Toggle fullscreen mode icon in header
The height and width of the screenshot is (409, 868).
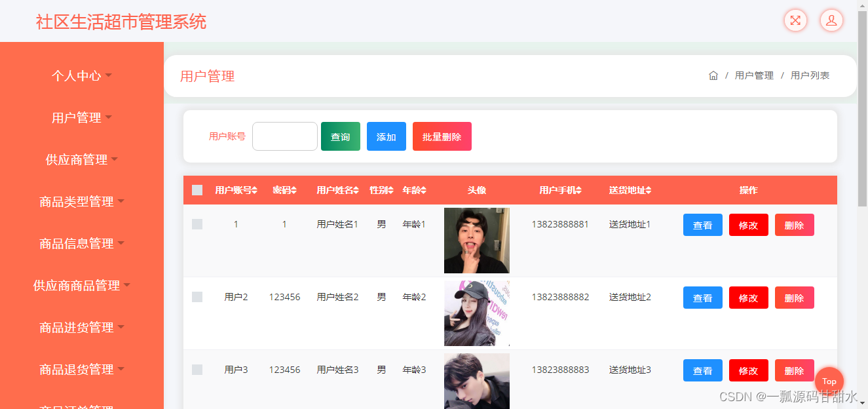795,20
